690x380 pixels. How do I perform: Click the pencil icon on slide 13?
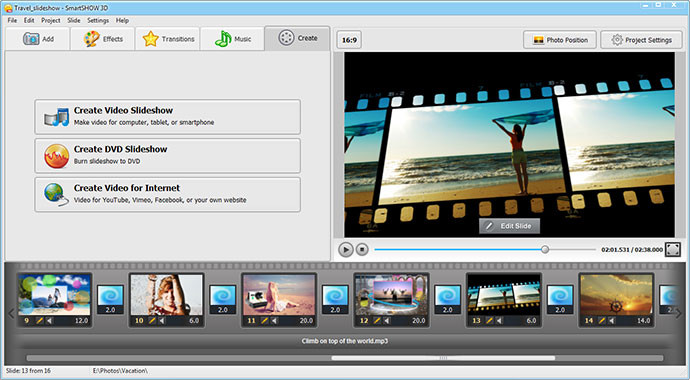[489, 321]
